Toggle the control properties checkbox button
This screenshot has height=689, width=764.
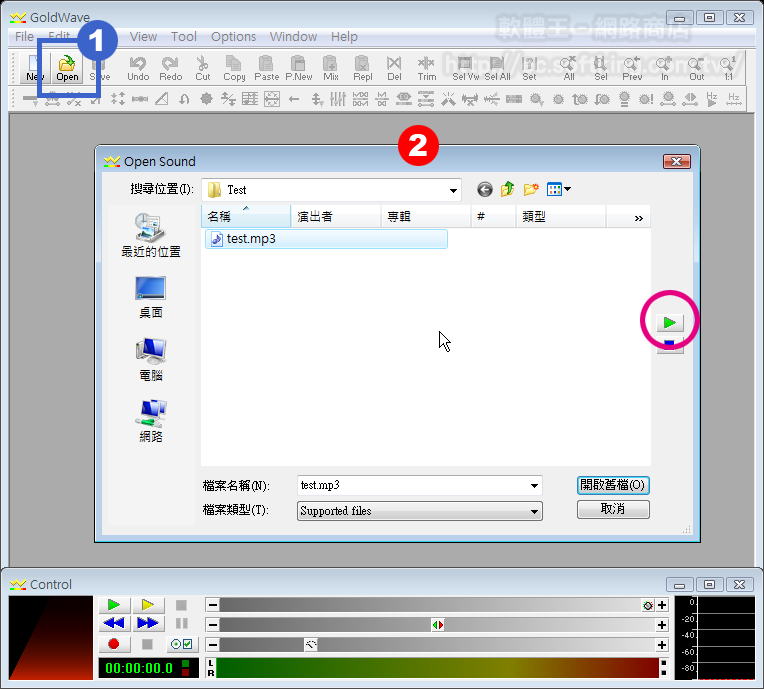point(182,644)
